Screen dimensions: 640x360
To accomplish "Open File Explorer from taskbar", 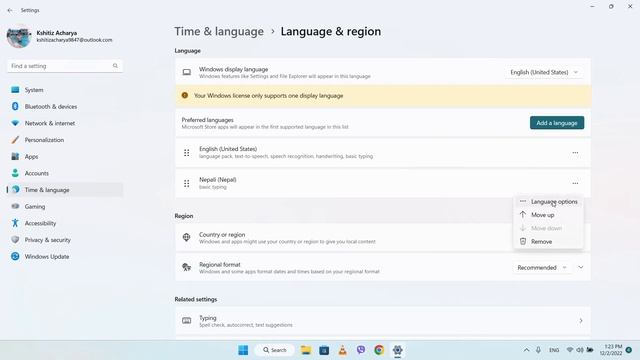I will tap(306, 350).
